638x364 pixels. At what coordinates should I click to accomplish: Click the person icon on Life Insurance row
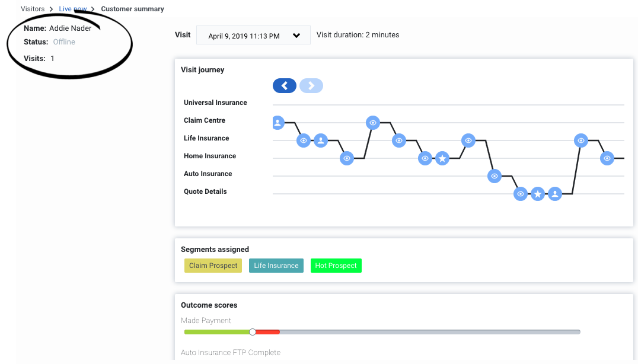point(321,141)
